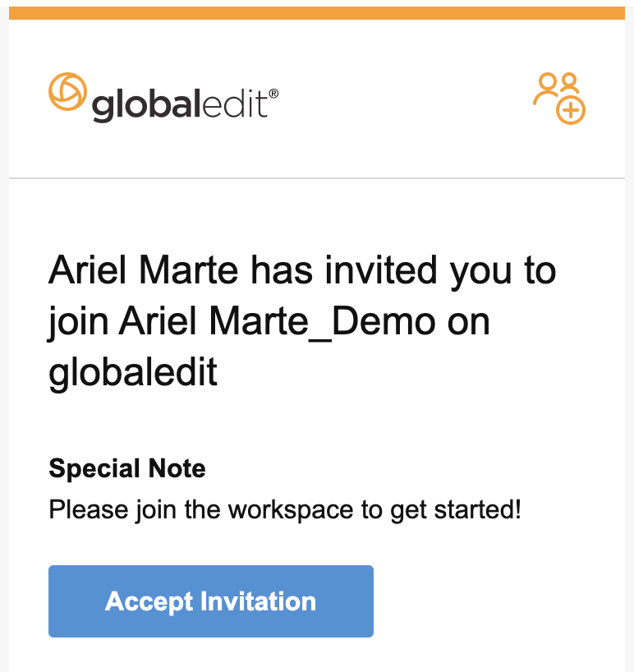Screen dimensions: 634x672
Task: Click the "Accept" word on the blue button
Action: [149, 602]
